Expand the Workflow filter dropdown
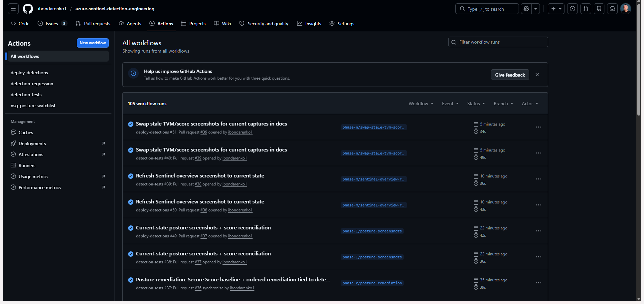 tap(421, 104)
